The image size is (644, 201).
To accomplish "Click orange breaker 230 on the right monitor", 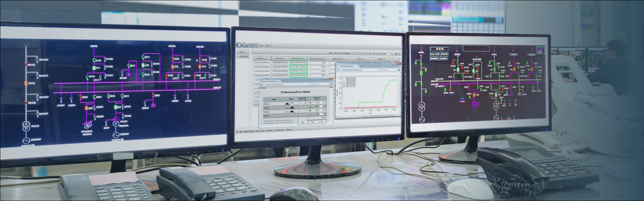I will pyautogui.click(x=474, y=95).
